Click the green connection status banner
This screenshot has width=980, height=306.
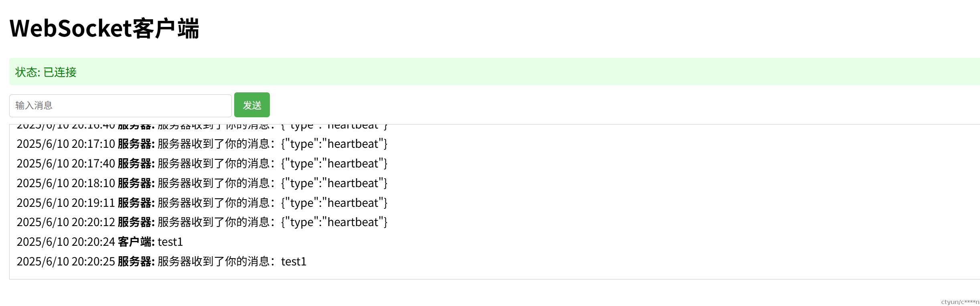pyautogui.click(x=494, y=71)
